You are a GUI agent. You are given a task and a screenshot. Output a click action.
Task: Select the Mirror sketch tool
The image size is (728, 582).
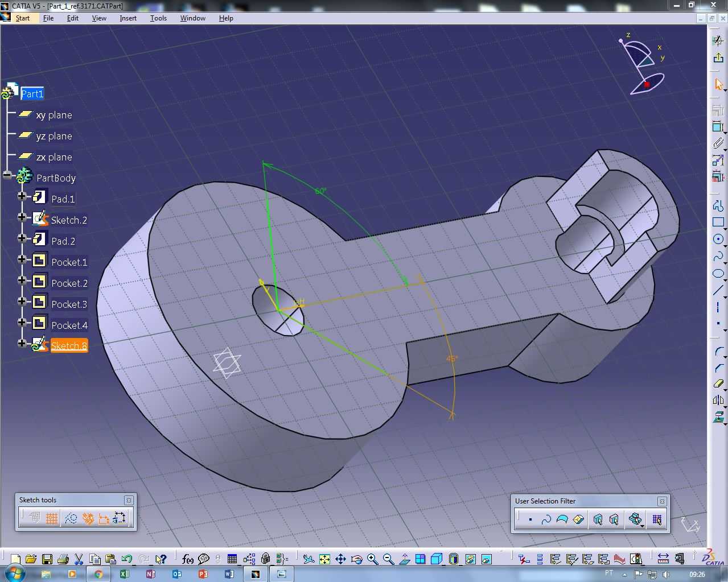[718, 401]
